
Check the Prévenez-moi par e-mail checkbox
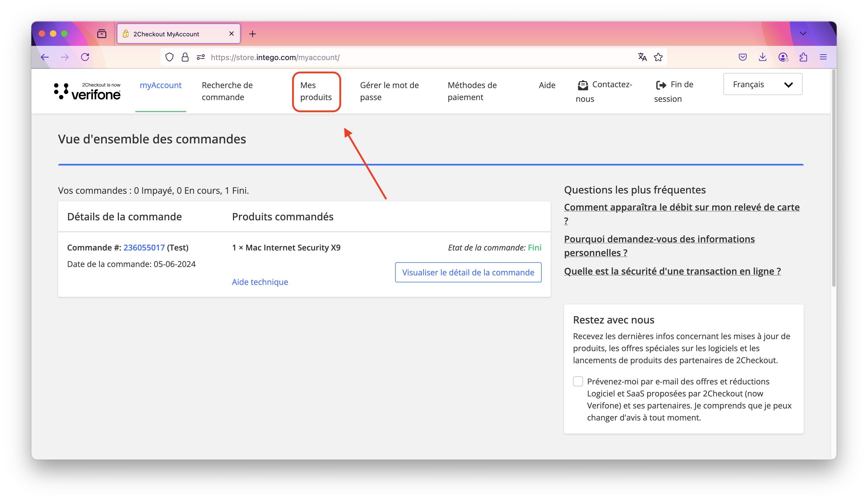578,381
